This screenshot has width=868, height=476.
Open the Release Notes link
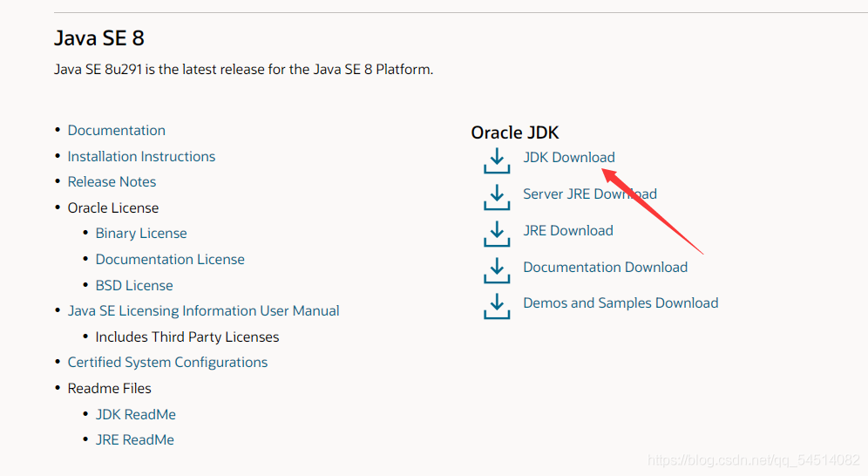112,181
